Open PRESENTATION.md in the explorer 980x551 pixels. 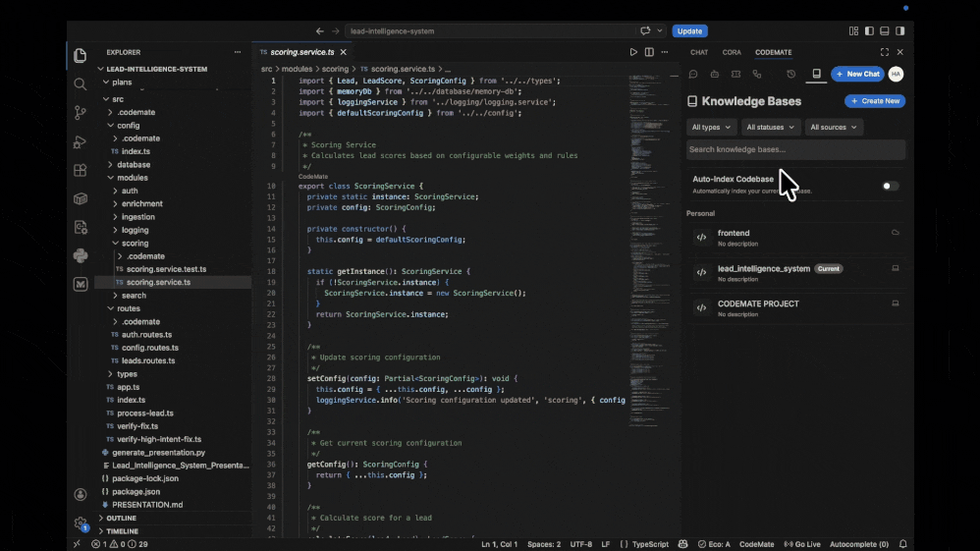tap(147, 505)
